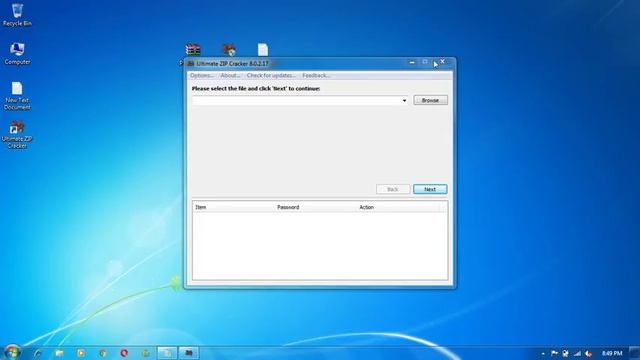The image size is (640, 360).
Task: Click the Browse button
Action: [x=430, y=100]
